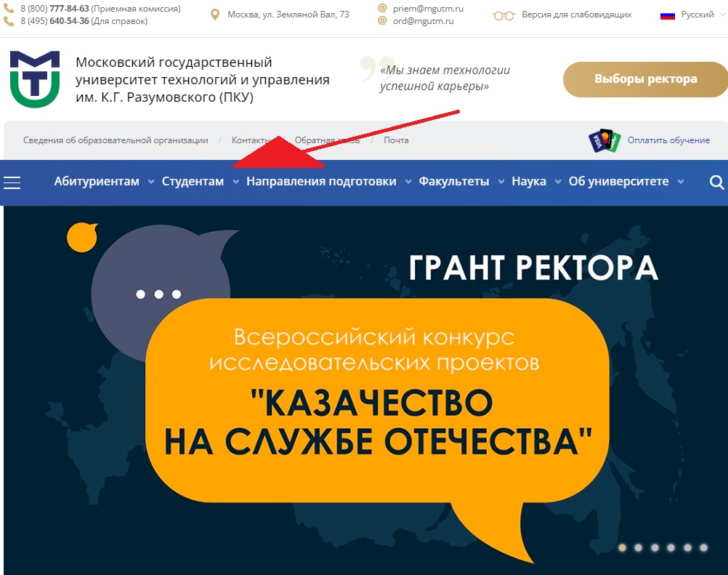This screenshot has height=575, width=728.
Task: Click the search magnifier icon
Action: 716,182
